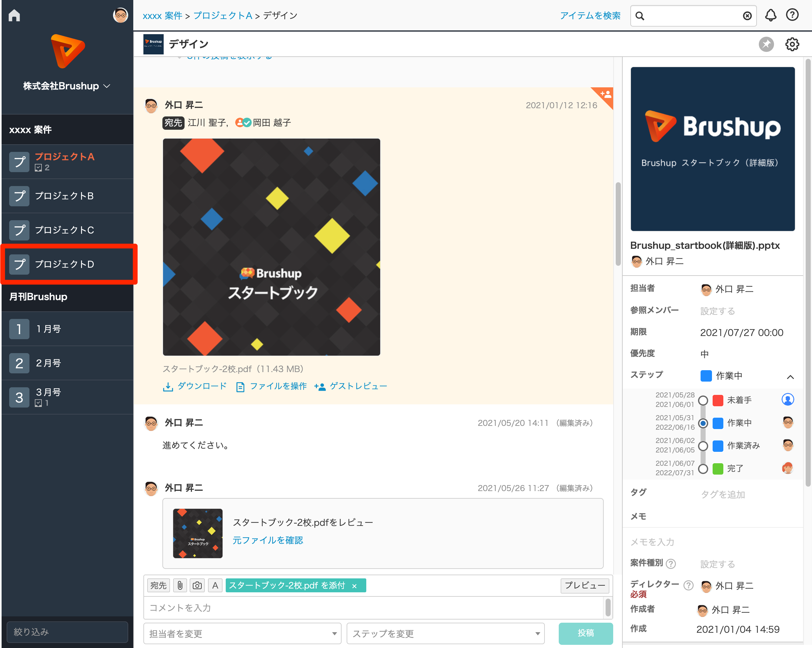Open the small review thumbnail image
Viewport: 812px width, 648px height.
click(198, 533)
